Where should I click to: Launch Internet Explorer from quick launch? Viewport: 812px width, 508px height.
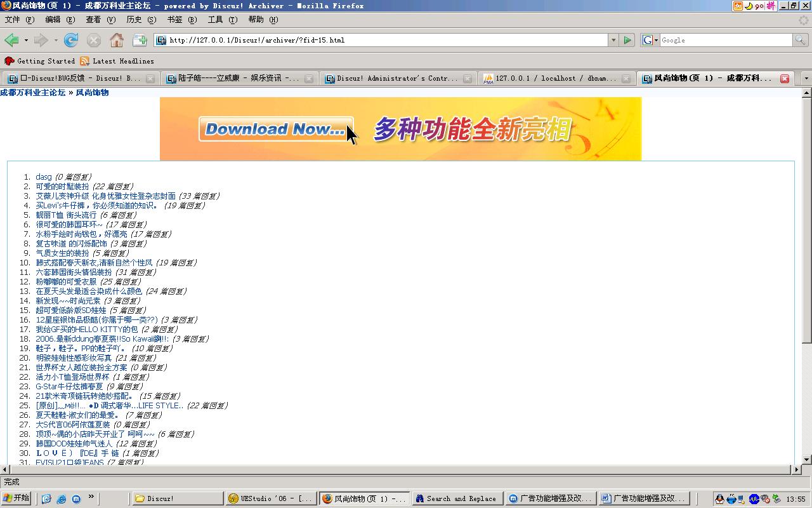point(62,499)
